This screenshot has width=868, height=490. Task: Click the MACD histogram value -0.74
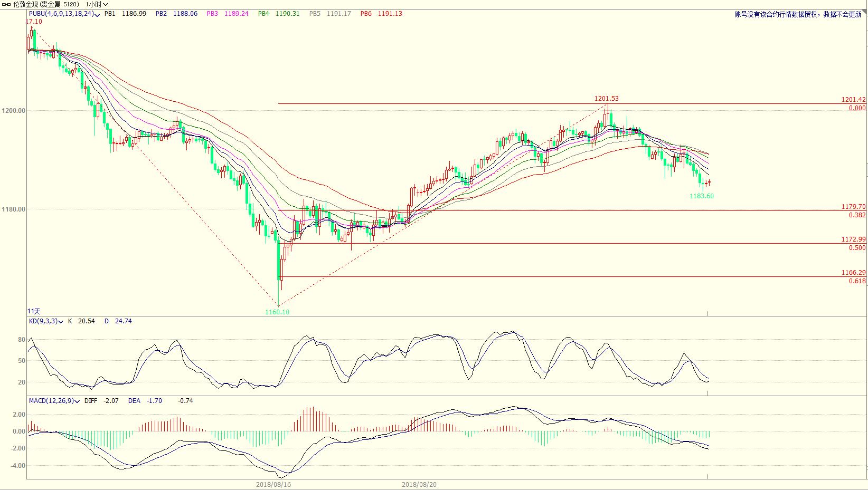(x=185, y=401)
